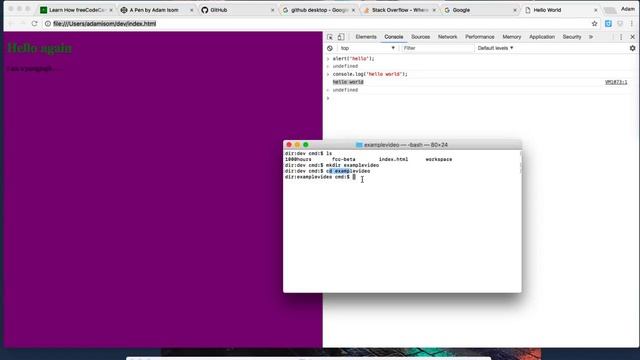The height and width of the screenshot is (360, 640).
Task: Clear the console with the ban icon
Action: click(330, 48)
